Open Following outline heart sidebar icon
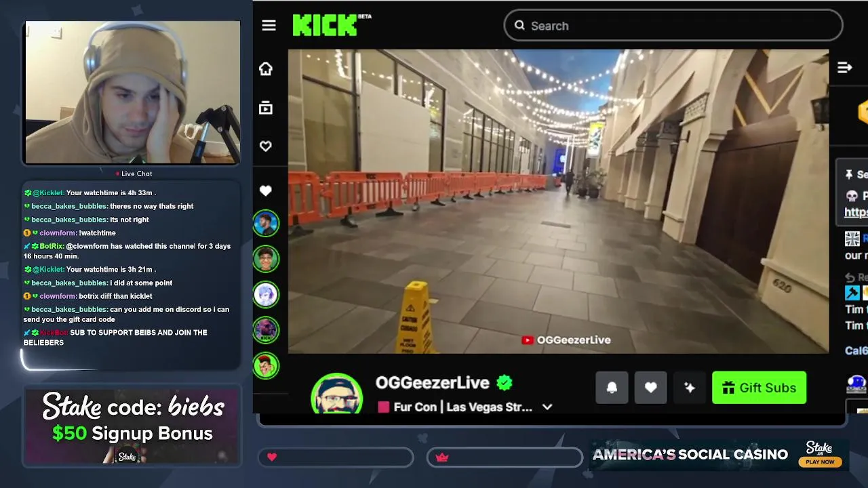This screenshot has width=868, height=488. 266,146
